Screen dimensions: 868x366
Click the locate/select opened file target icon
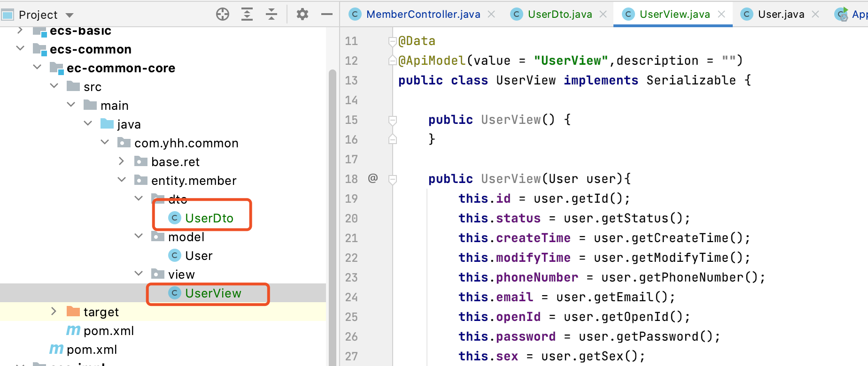(223, 14)
